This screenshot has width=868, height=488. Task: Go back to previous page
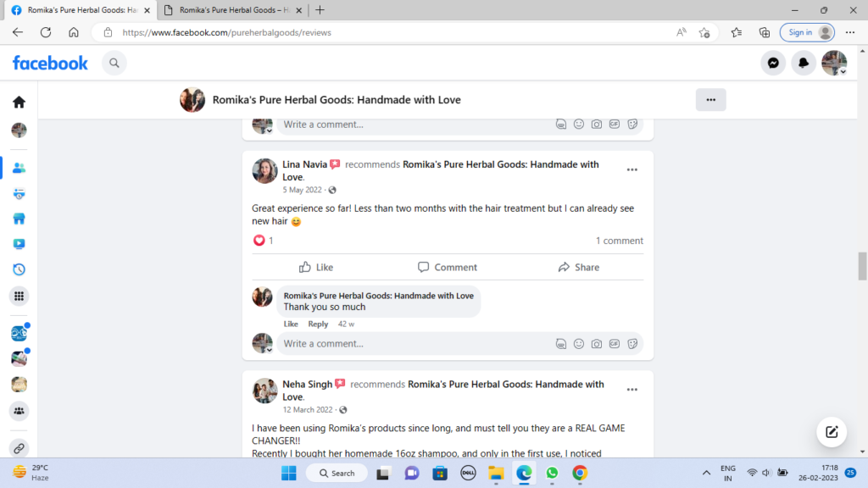18,33
